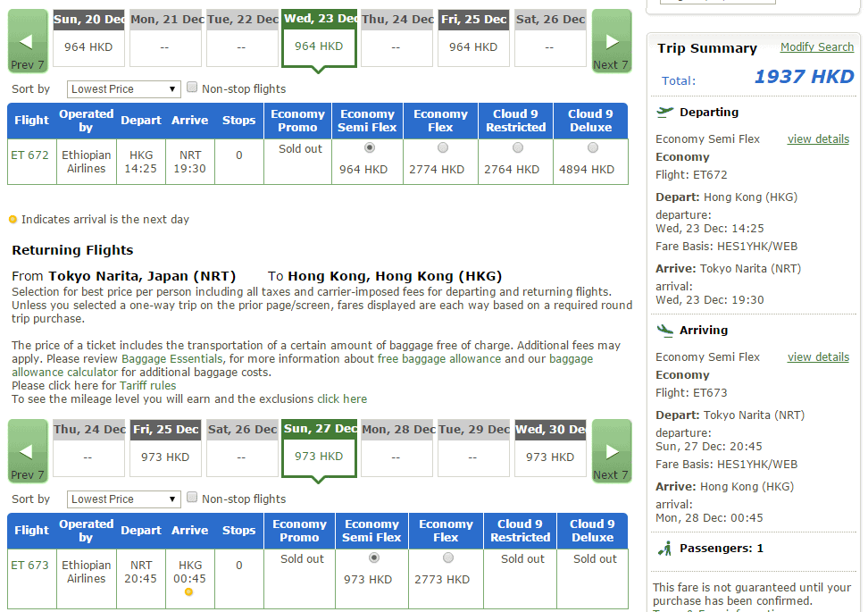Check Non-stop flights for returning flights
Image resolution: width=868 pixels, height=612 pixels.
click(191, 498)
